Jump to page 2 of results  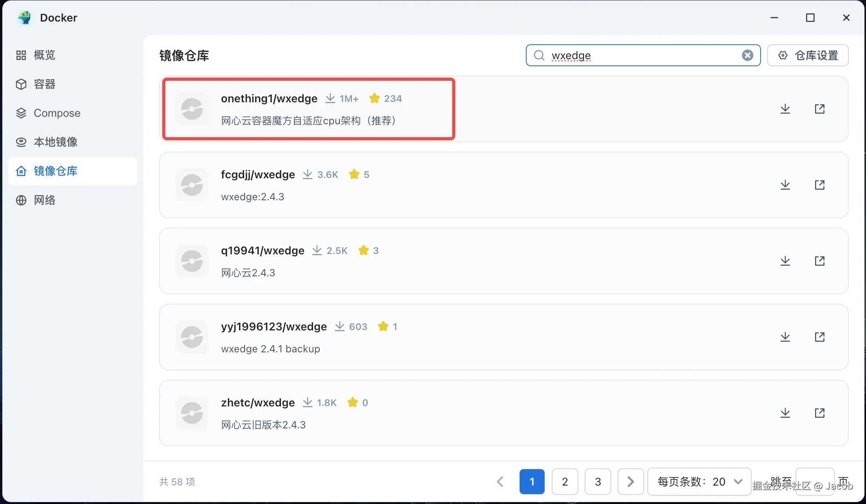565,482
